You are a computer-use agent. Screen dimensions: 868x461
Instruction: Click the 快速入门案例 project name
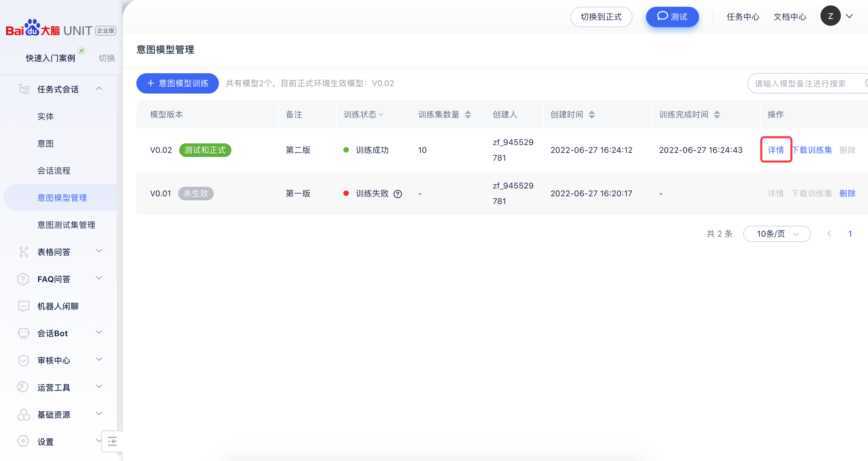tap(51, 58)
